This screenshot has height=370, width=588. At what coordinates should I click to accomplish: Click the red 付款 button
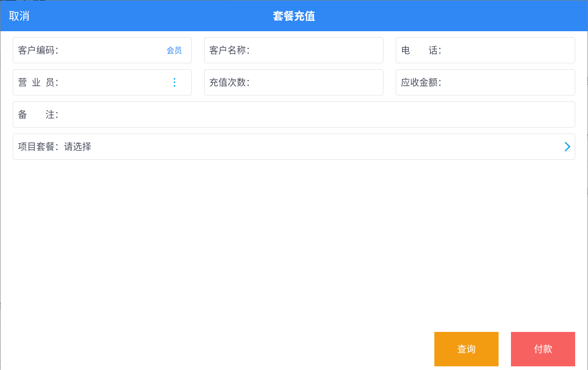(543, 349)
